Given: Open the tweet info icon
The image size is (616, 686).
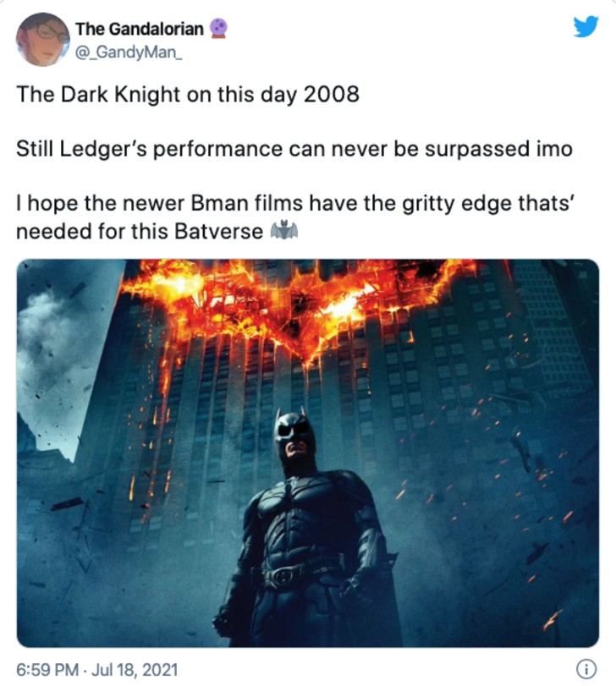Looking at the screenshot, I should (586, 668).
